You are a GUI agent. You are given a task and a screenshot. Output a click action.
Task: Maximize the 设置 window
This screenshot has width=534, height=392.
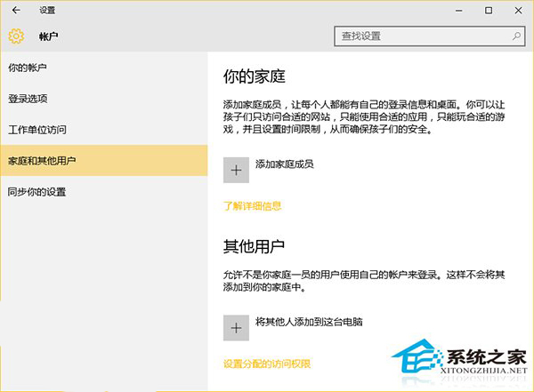tap(489, 11)
